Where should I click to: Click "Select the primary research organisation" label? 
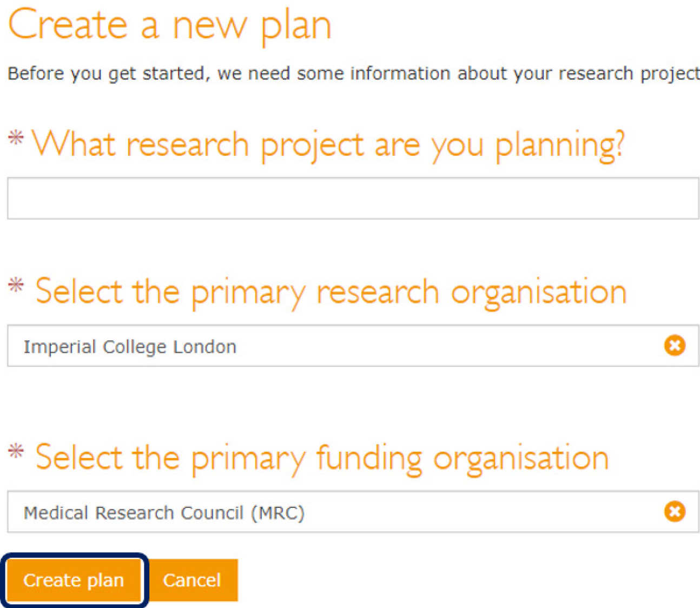click(331, 292)
